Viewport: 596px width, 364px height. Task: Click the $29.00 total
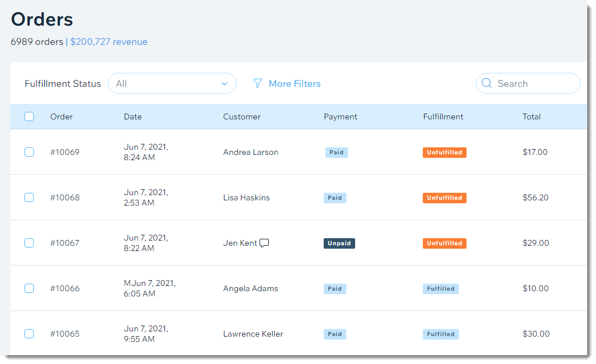[x=536, y=243]
